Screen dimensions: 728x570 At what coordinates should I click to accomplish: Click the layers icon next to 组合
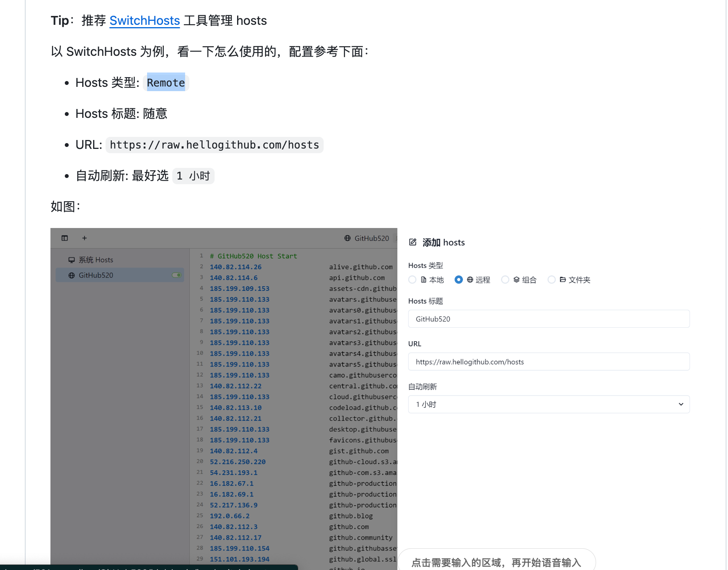point(517,280)
